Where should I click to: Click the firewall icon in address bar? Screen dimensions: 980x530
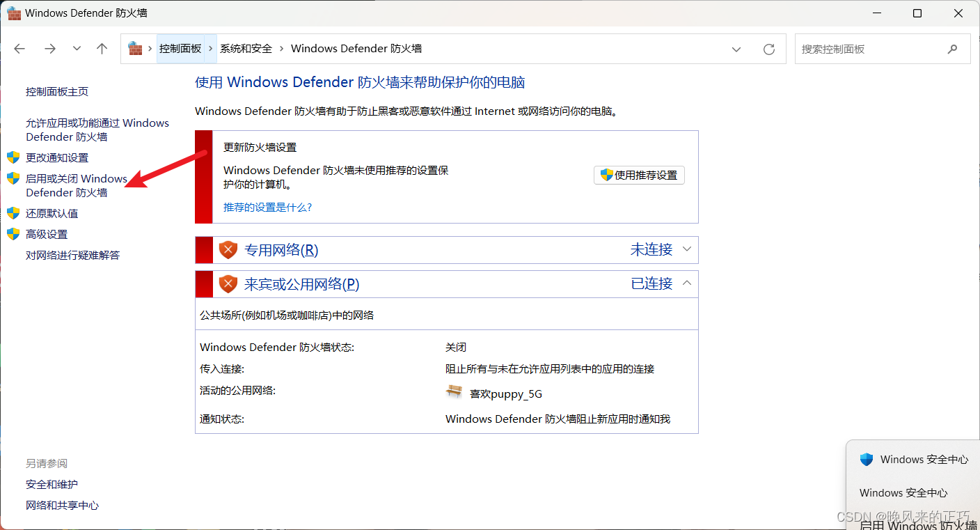pos(135,49)
